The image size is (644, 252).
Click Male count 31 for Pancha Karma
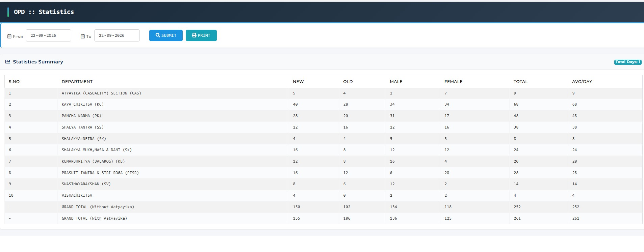point(392,116)
